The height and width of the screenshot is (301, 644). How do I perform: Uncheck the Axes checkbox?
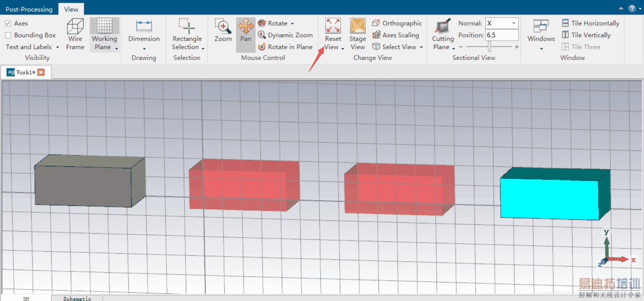pos(8,23)
